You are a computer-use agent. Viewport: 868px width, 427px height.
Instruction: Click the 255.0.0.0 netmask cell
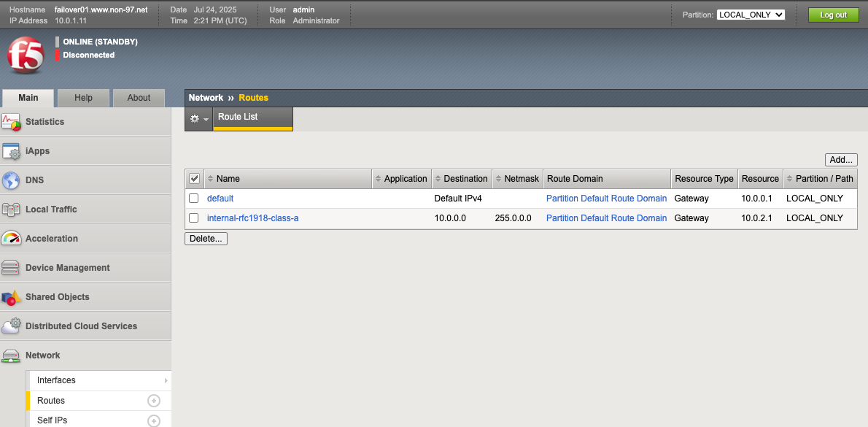514,218
